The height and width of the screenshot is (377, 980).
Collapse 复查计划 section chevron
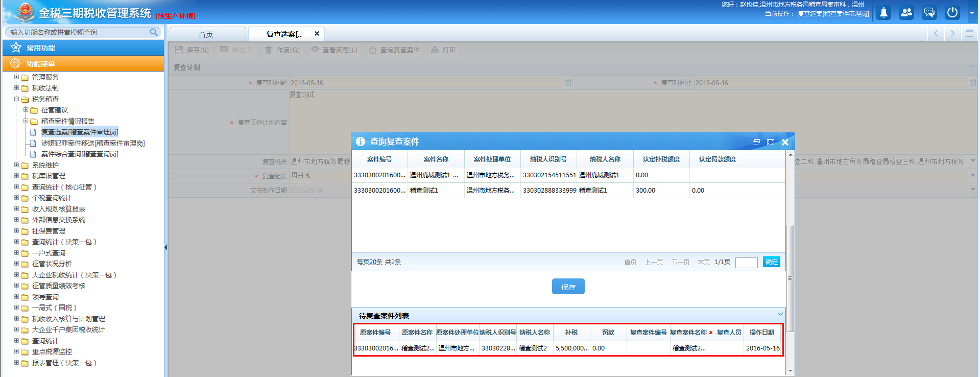tap(972, 66)
